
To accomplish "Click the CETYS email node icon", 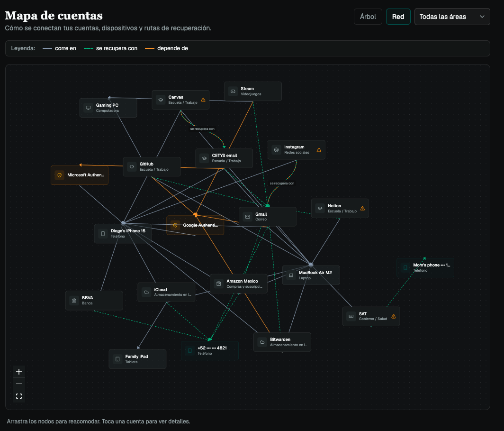I will click(204, 158).
